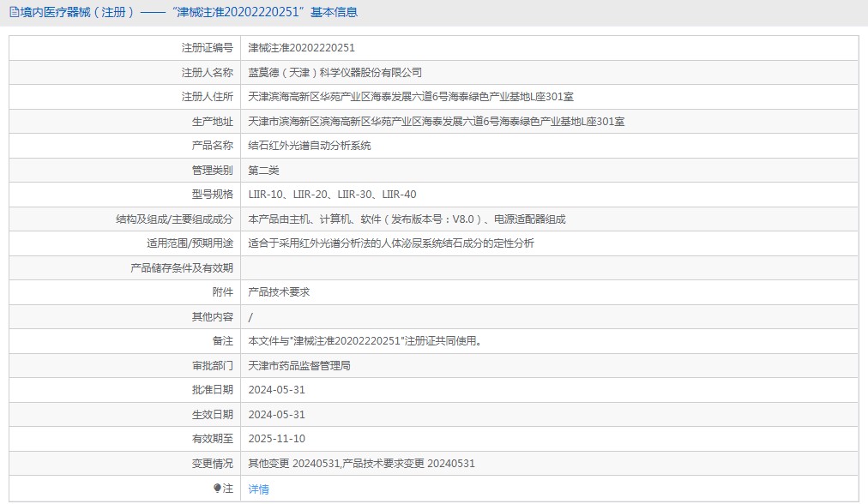Click 生效日期 value 2024-05-31
This screenshot has width=868, height=504.
coord(277,414)
